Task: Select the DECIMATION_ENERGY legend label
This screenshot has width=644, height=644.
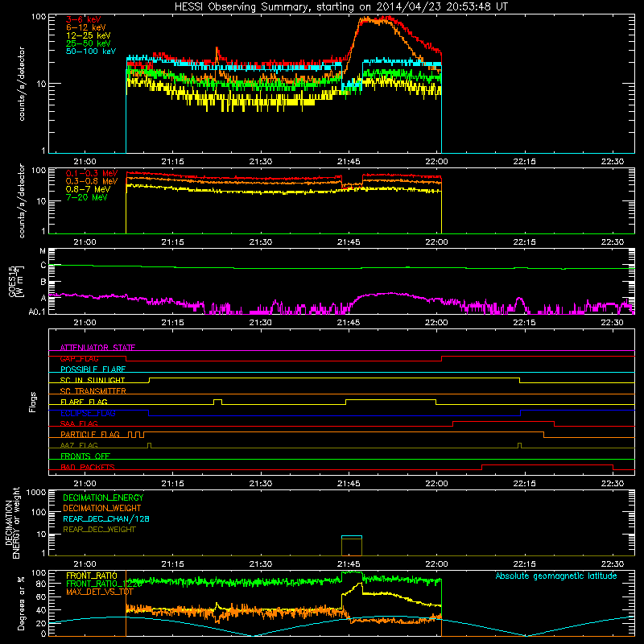Action: click(x=103, y=497)
